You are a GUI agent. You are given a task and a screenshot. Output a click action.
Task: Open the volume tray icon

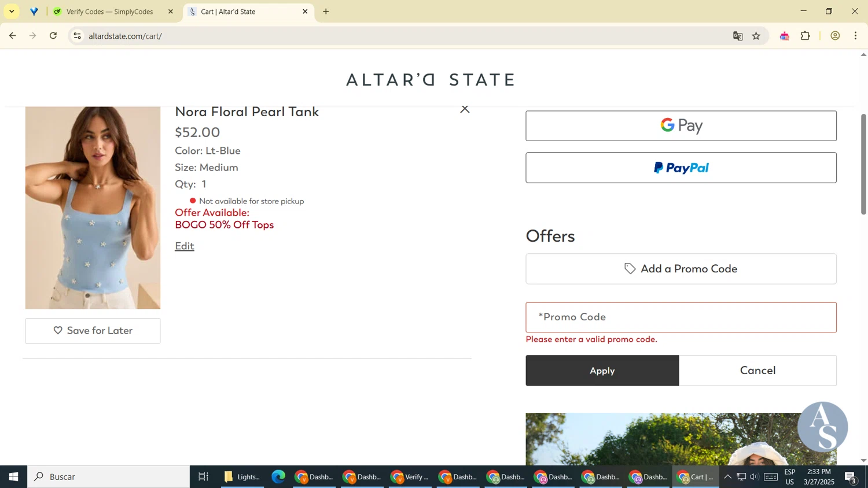754,477
